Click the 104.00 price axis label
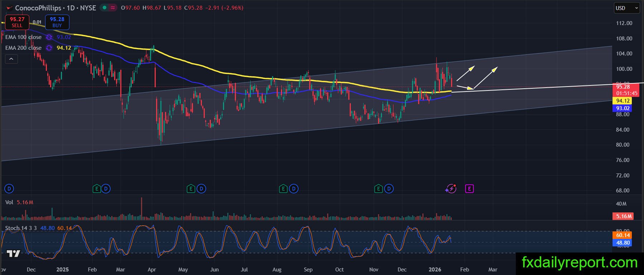The image size is (644, 275). point(624,54)
